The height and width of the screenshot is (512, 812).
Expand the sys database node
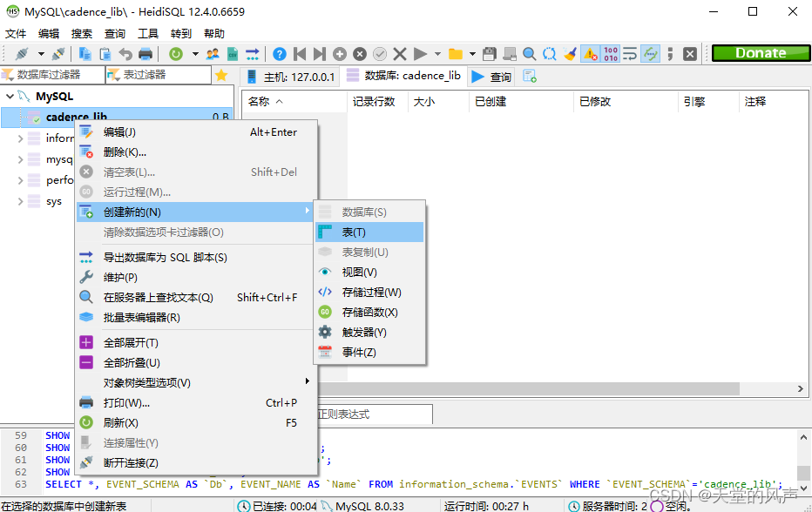(22, 200)
